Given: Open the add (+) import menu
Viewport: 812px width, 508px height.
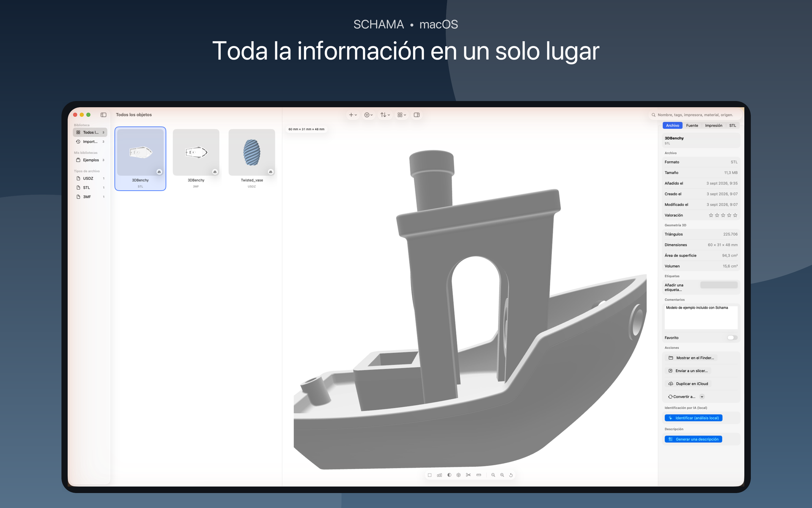Looking at the screenshot, I should [x=353, y=115].
